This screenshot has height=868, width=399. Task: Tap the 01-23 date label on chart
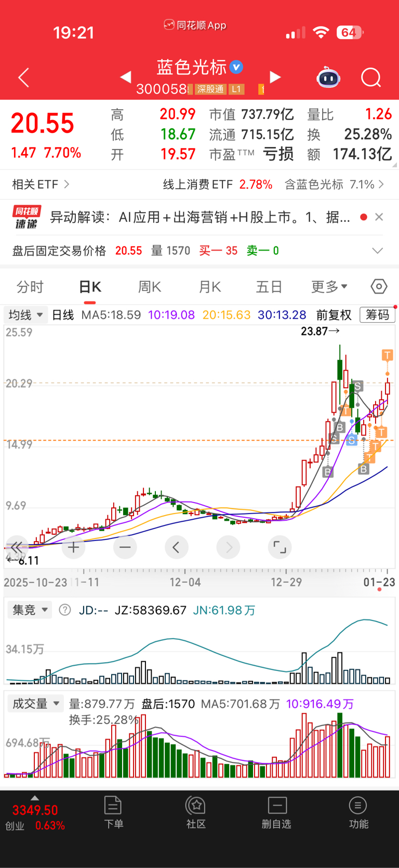[379, 582]
